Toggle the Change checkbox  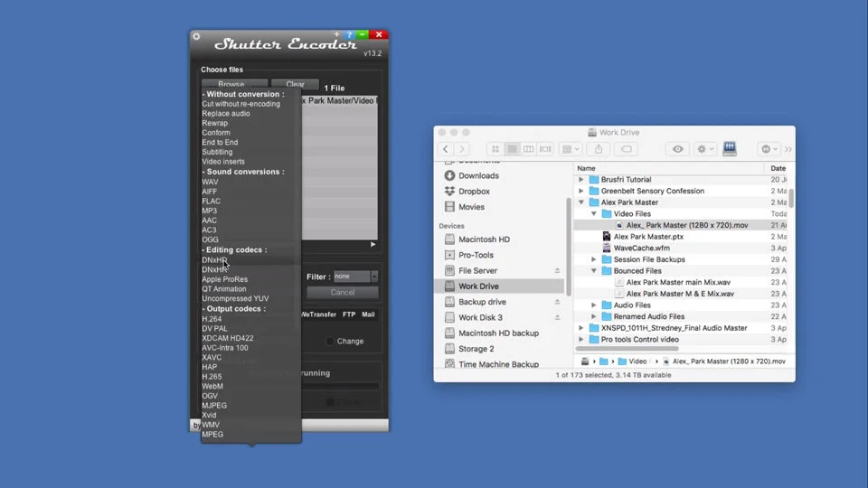coord(330,342)
